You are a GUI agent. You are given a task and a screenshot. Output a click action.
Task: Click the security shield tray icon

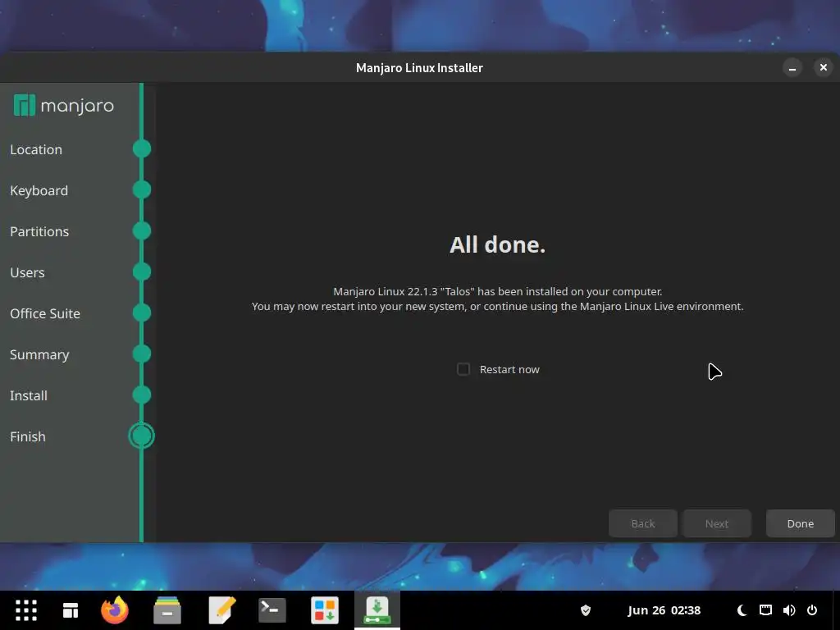click(x=586, y=610)
